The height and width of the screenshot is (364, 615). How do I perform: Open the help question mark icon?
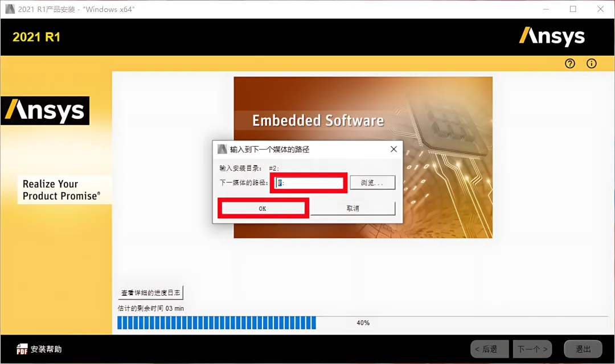tap(570, 64)
